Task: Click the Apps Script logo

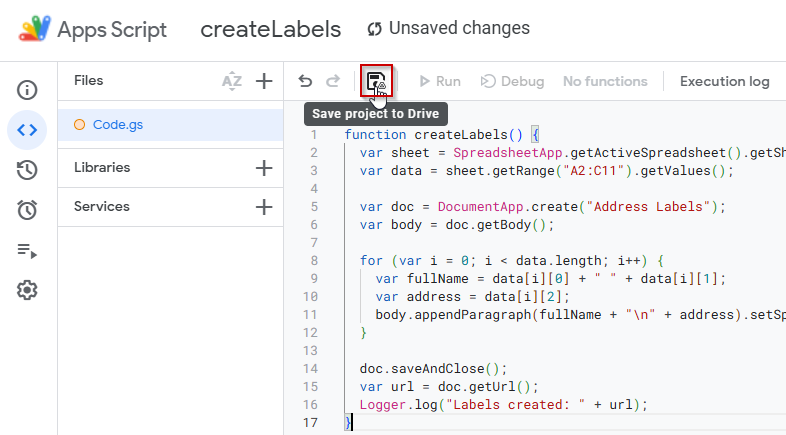Action: point(35,29)
